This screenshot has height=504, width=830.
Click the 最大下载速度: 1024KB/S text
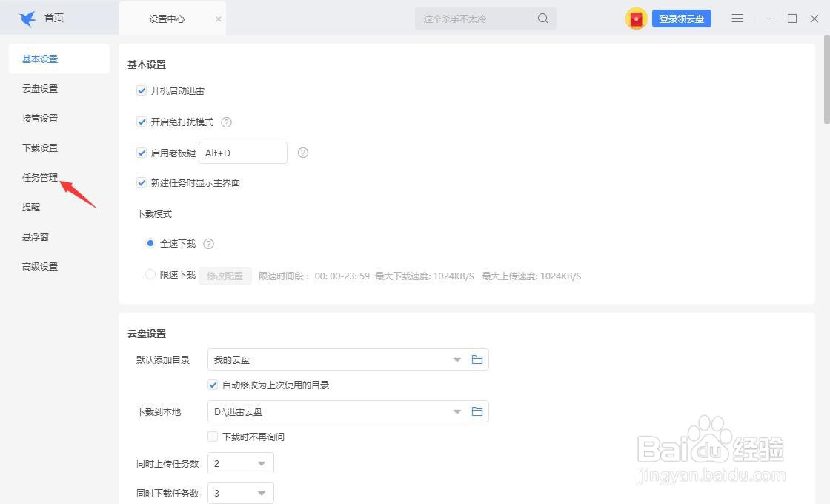click(425, 276)
